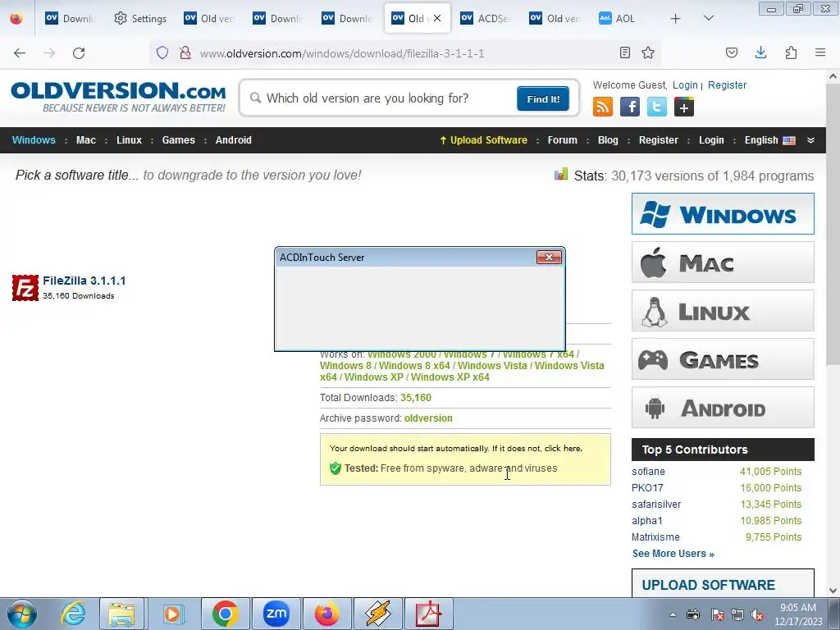This screenshot has width=840, height=630.
Task: Expand the language chevron menu
Action: click(x=810, y=140)
